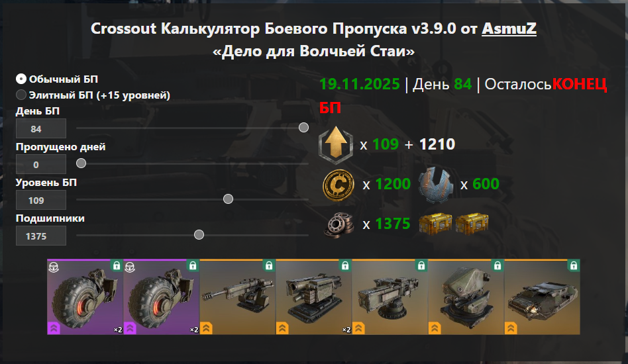This screenshot has width=628, height=364.
Task: Click the second golden crate icon
Action: 472,223
